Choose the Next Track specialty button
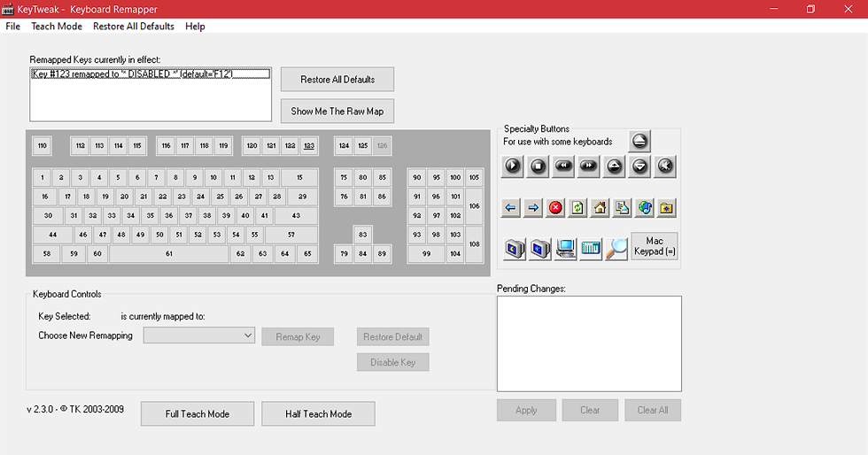Screen dimensions: 868x455 (x=588, y=166)
